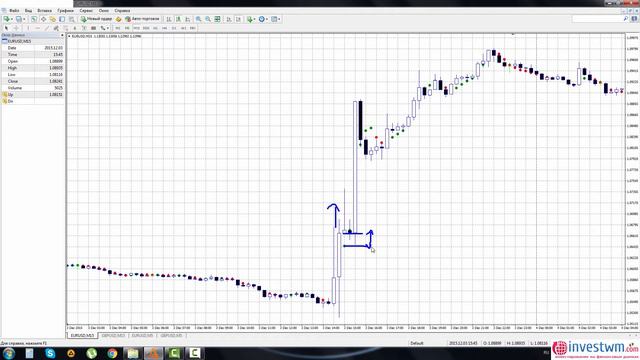Toggle the Terminal panel icon
This screenshot has height=360, width=640.
tap(62, 19)
